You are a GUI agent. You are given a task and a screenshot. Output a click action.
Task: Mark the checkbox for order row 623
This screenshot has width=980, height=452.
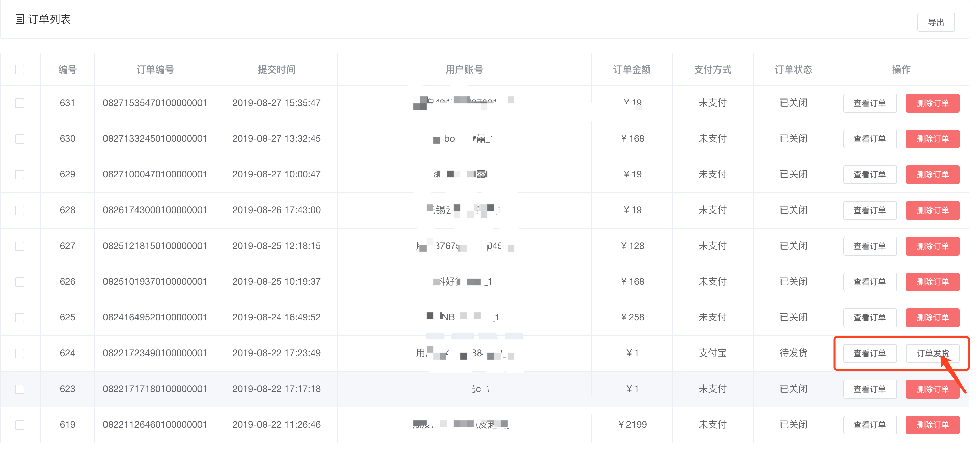point(20,389)
